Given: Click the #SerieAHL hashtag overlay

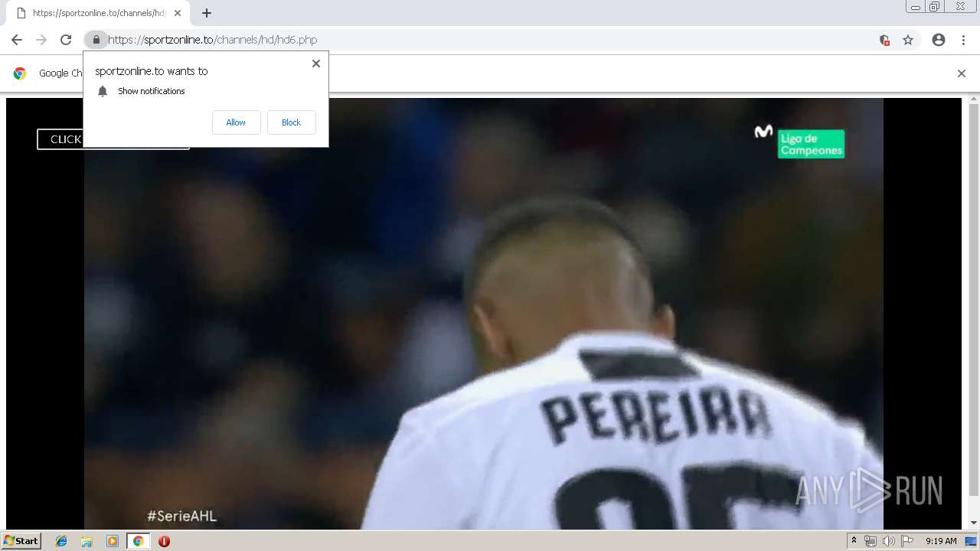Looking at the screenshot, I should pos(182,516).
